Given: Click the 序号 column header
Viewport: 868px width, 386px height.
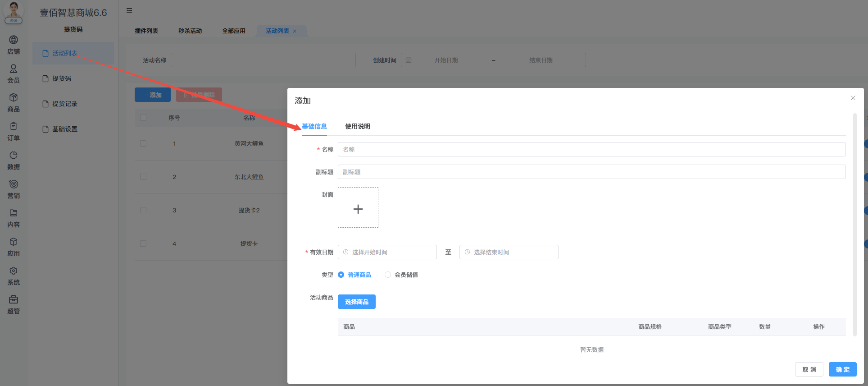Looking at the screenshot, I should pos(174,118).
